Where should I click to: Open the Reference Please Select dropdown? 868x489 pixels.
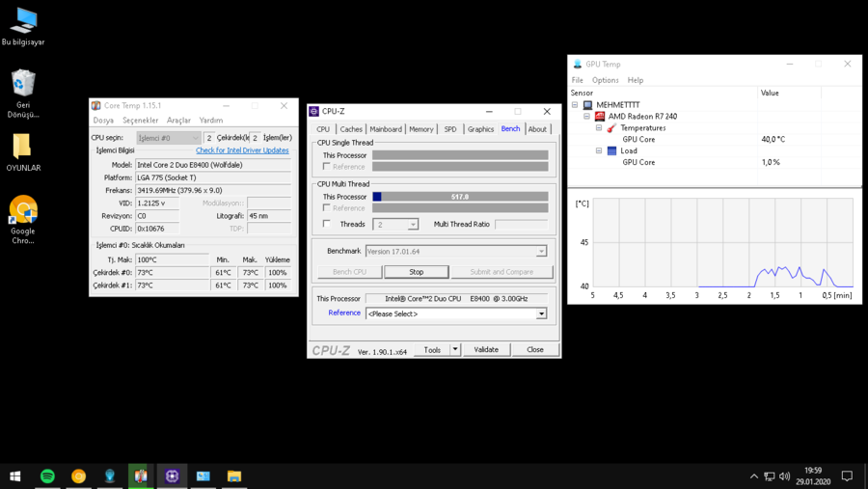point(456,314)
